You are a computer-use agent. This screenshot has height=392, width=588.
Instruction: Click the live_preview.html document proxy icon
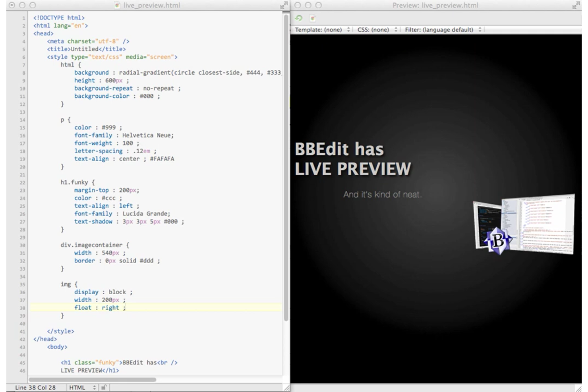point(117,5)
